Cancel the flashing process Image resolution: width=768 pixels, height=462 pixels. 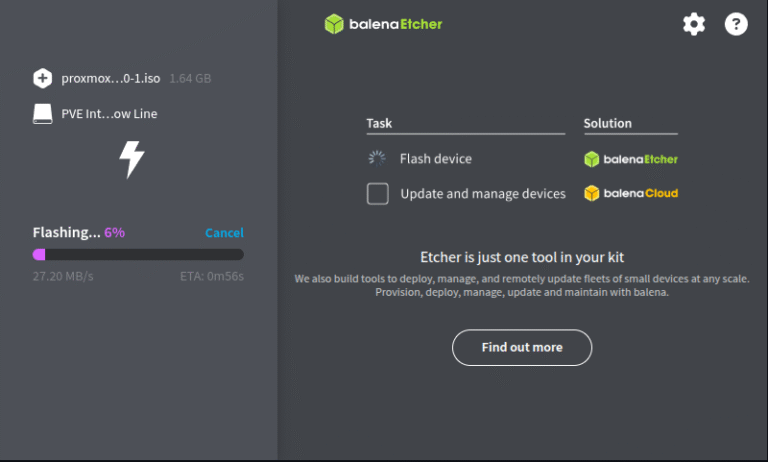click(x=224, y=233)
